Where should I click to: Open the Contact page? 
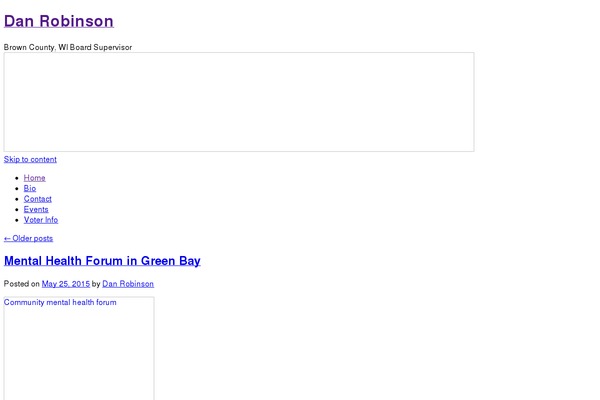coord(38,199)
